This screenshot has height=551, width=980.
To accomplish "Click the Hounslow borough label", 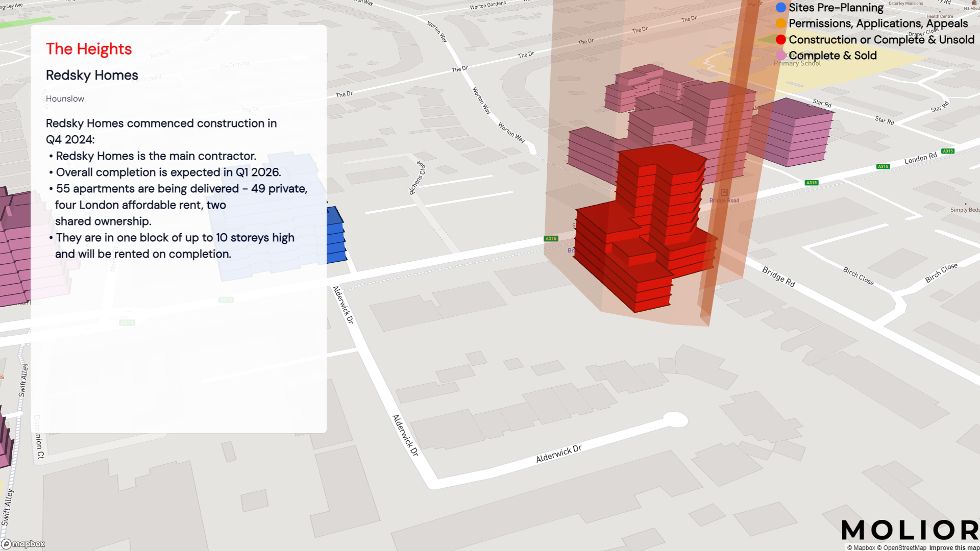I will [x=65, y=99].
